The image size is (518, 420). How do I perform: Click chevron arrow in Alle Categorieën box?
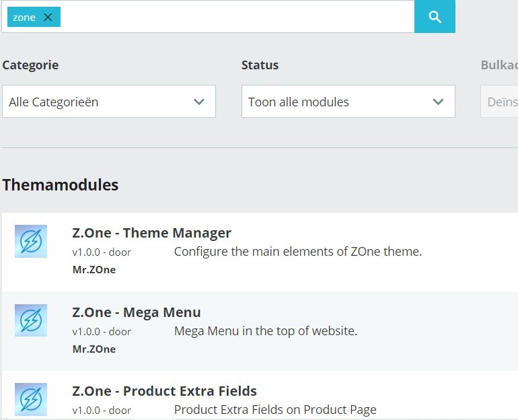(199, 102)
